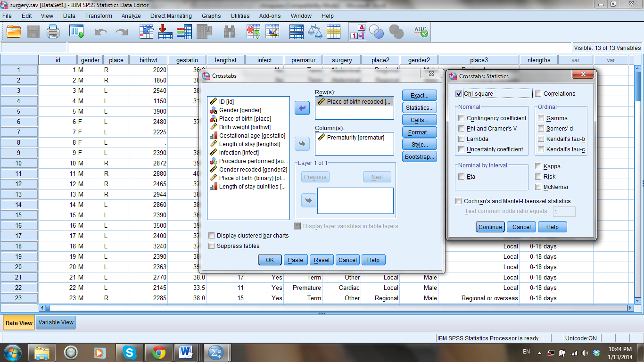Open Skype from the taskbar
This screenshot has height=362, width=644.
129,352
